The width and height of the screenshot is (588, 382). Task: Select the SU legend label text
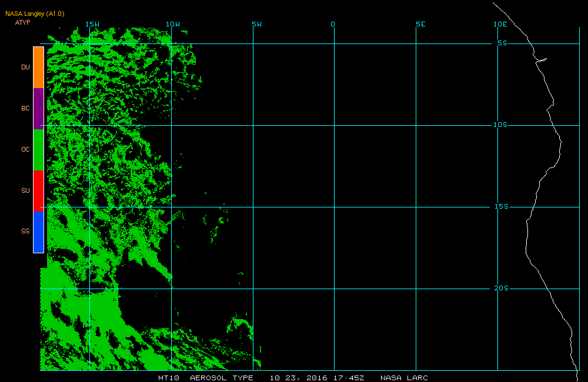point(25,190)
